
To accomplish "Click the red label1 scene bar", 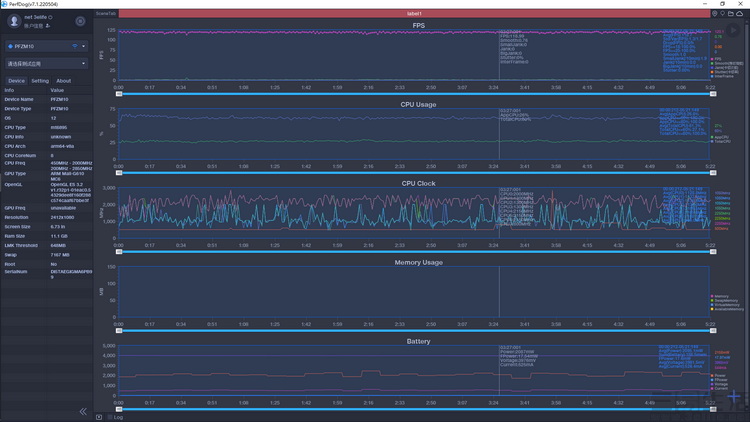I will (x=414, y=14).
